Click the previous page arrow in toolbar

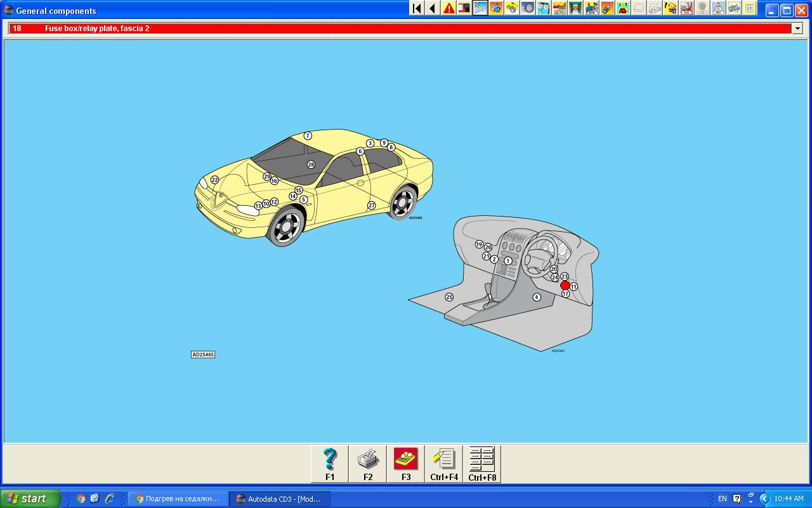tap(433, 8)
